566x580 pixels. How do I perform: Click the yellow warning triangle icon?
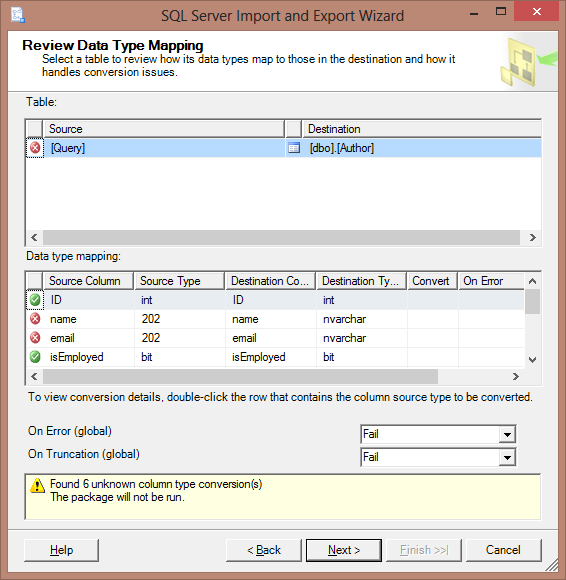[37, 485]
